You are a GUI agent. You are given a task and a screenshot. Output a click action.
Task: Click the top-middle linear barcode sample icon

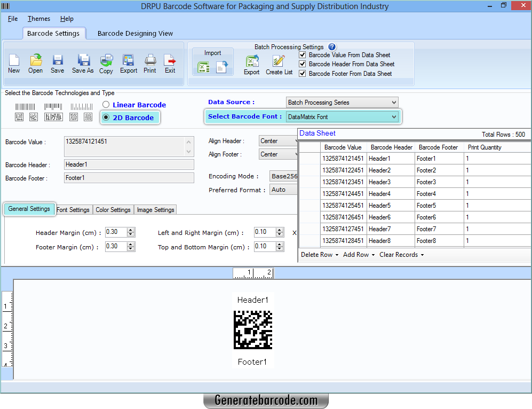point(53,107)
